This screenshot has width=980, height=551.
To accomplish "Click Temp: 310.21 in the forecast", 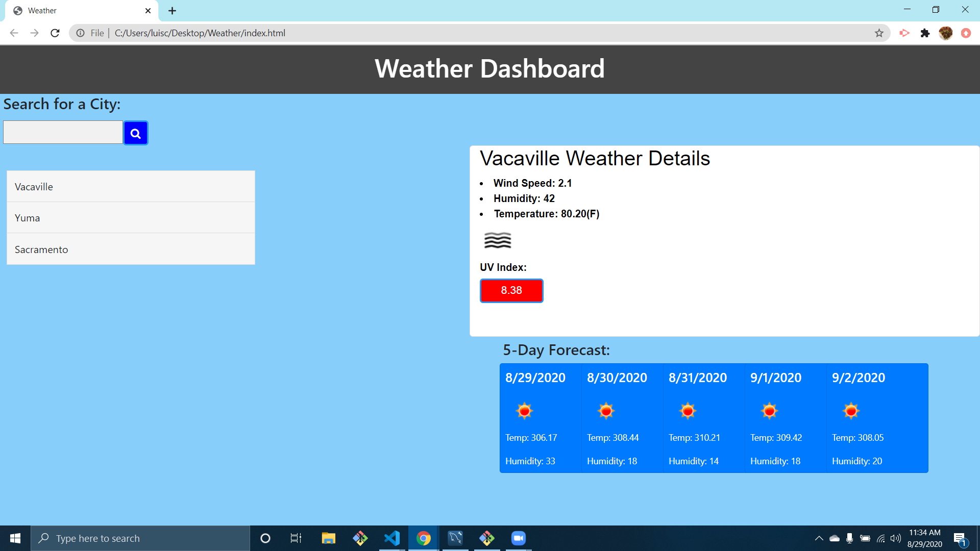I will coord(694,438).
